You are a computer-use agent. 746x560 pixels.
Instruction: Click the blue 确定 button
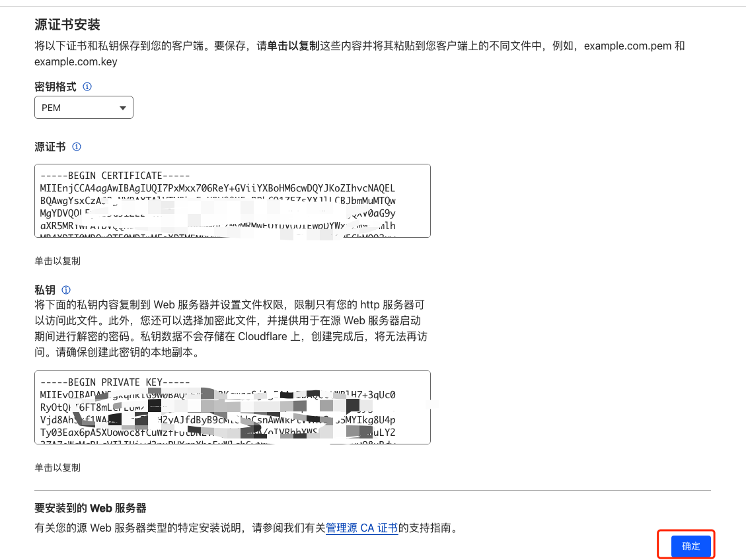tap(690, 546)
